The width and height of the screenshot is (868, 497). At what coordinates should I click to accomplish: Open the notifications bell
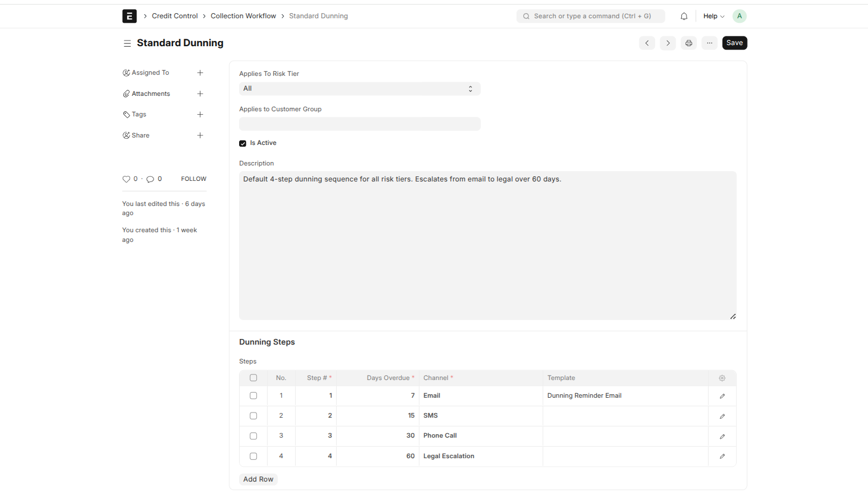684,16
